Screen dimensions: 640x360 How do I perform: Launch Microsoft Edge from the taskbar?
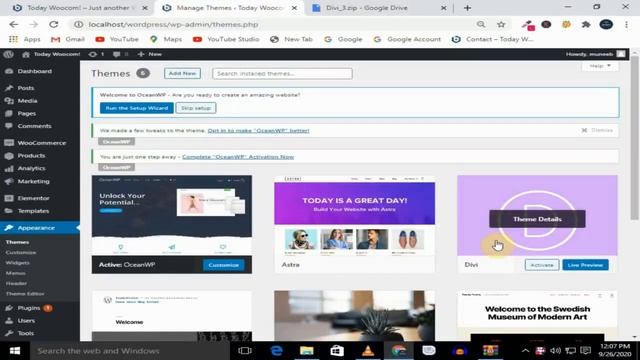pos(276,351)
